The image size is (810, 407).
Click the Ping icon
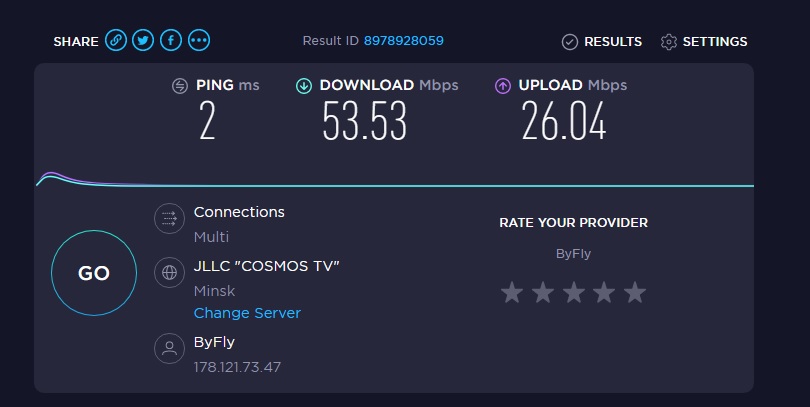[x=180, y=86]
